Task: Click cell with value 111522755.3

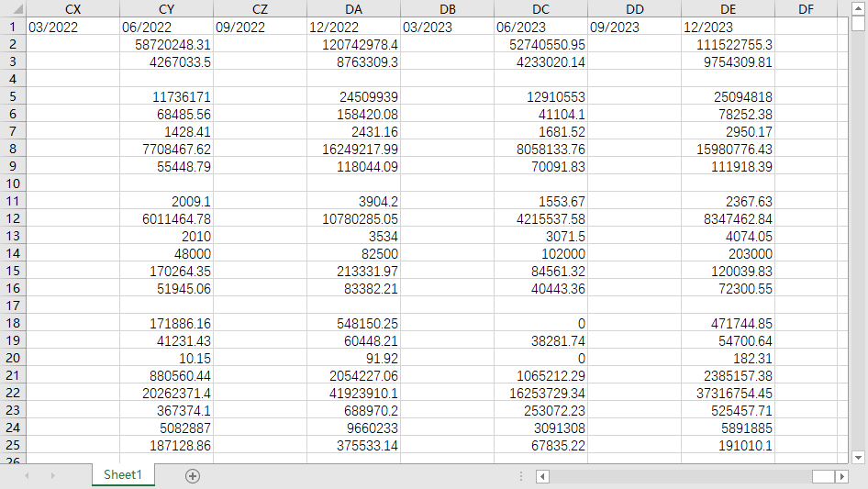Action: pyautogui.click(x=728, y=44)
